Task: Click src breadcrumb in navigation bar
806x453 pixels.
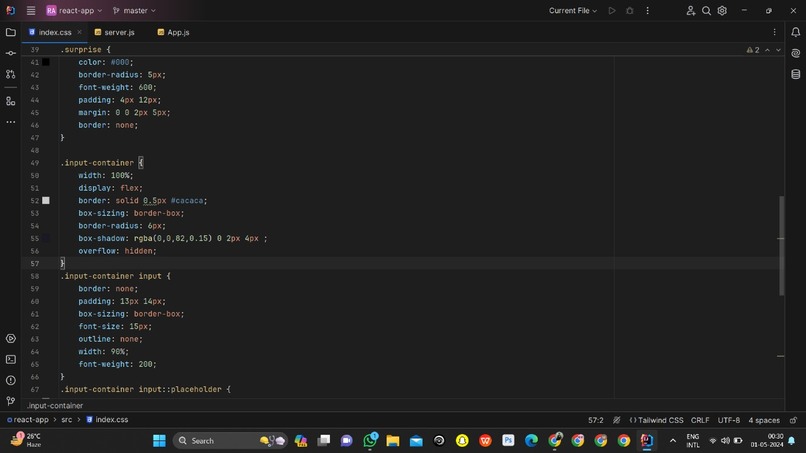Action: coord(67,420)
